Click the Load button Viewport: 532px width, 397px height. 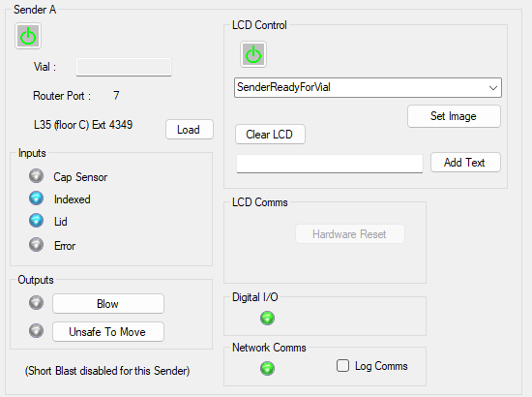[x=190, y=130]
